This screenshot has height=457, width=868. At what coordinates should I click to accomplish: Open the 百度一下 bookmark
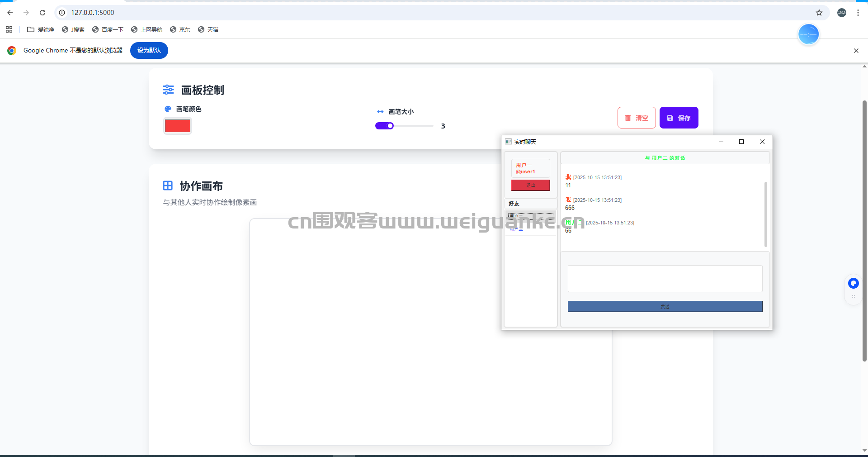tap(108, 29)
